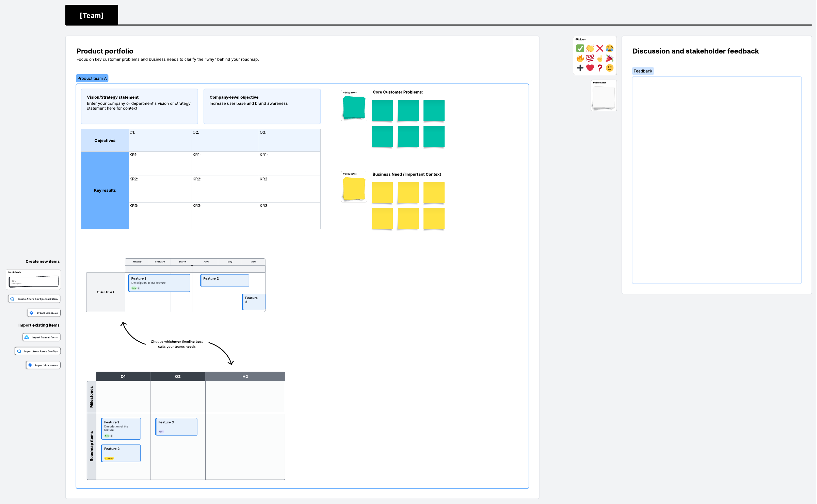Click Import Jira Issues button
Screen dimensions: 817x504
tap(43, 365)
